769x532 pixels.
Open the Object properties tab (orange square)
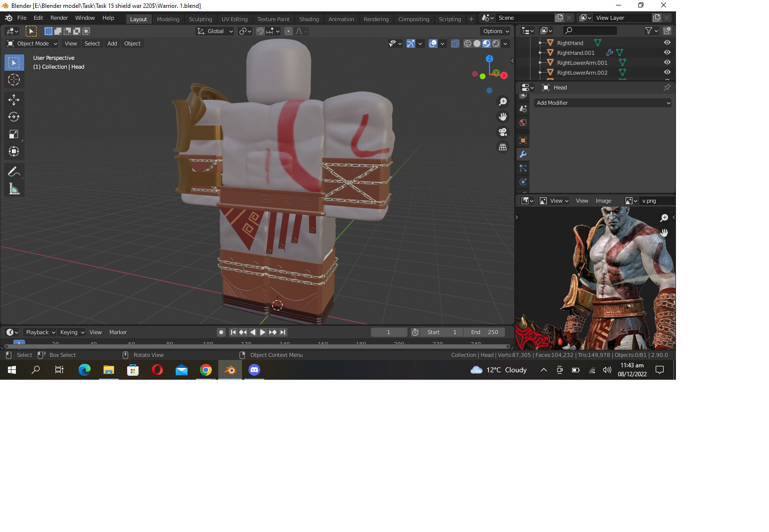(x=523, y=140)
